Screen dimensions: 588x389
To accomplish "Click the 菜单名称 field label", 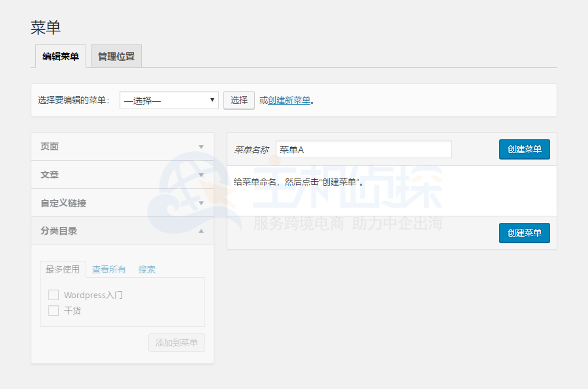I will tap(251, 150).
